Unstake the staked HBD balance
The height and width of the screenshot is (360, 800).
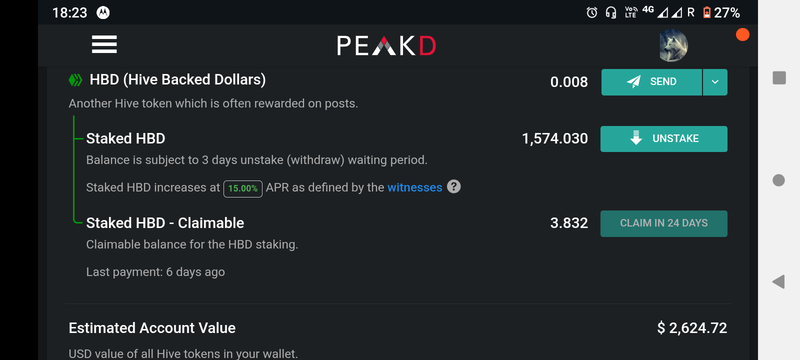coord(664,139)
